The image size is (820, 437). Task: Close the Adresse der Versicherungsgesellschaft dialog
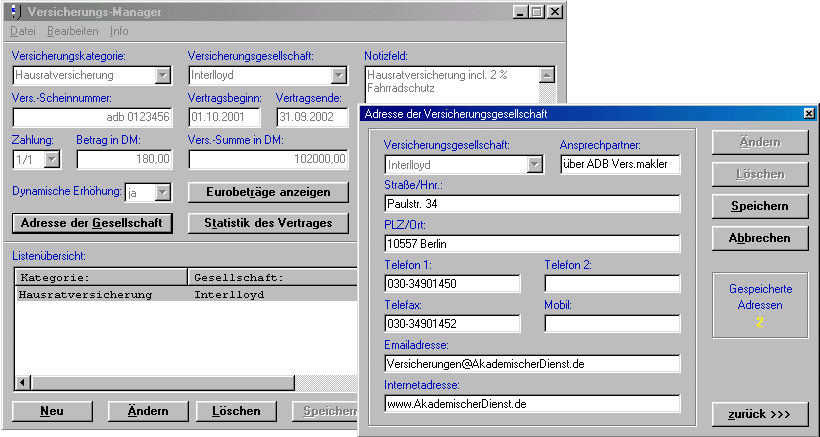(808, 114)
